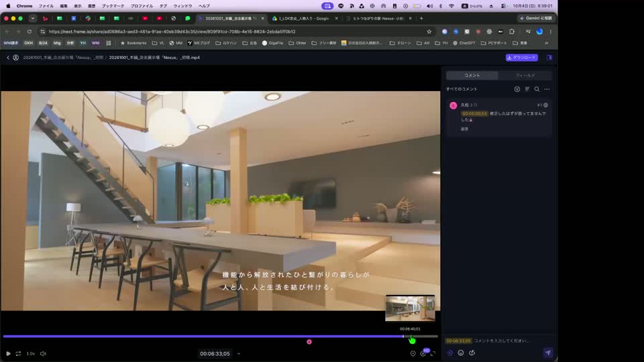Jump to comment timestamp 00:05:00;53
The width and height of the screenshot is (644, 362).
point(474,114)
